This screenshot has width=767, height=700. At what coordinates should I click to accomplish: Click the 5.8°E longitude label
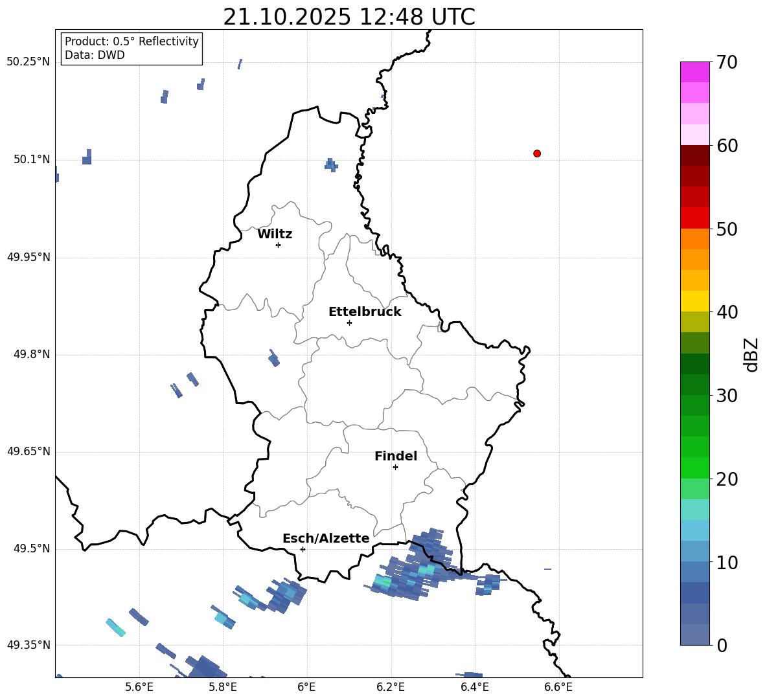click(x=223, y=687)
